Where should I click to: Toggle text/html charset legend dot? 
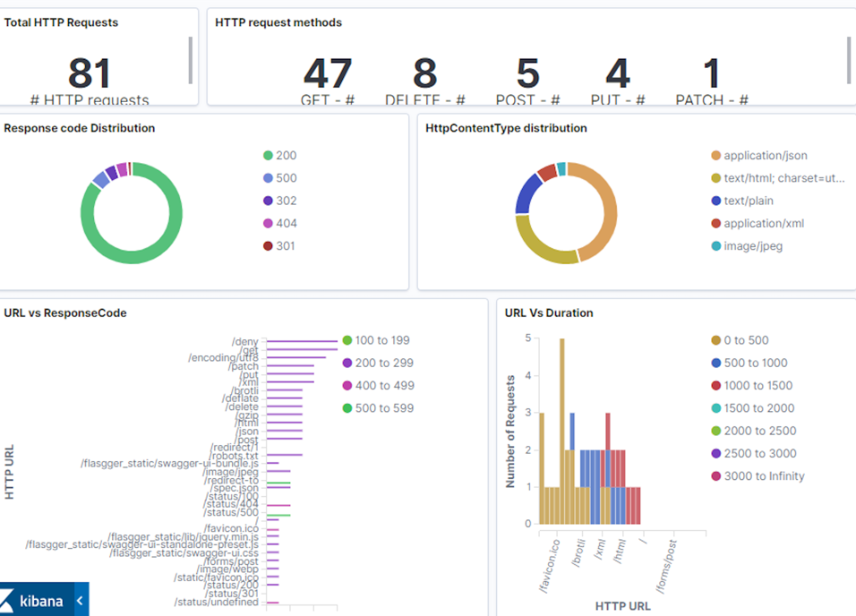716,178
